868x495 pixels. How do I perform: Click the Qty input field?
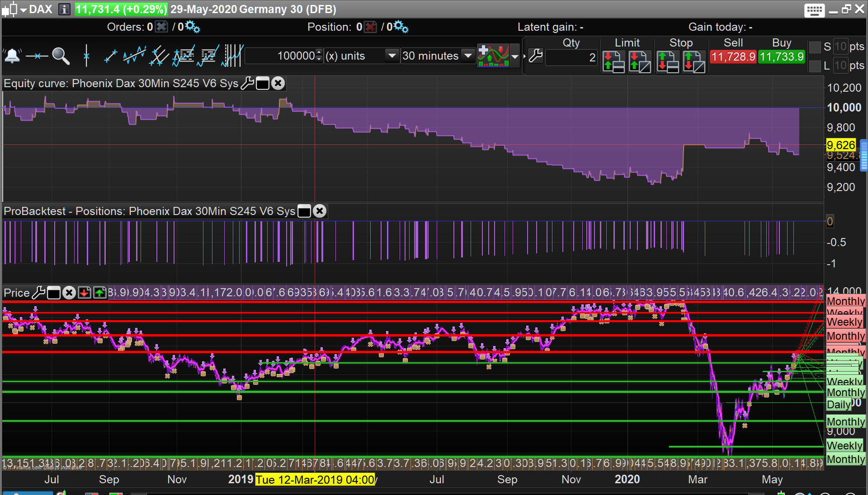[x=571, y=57]
